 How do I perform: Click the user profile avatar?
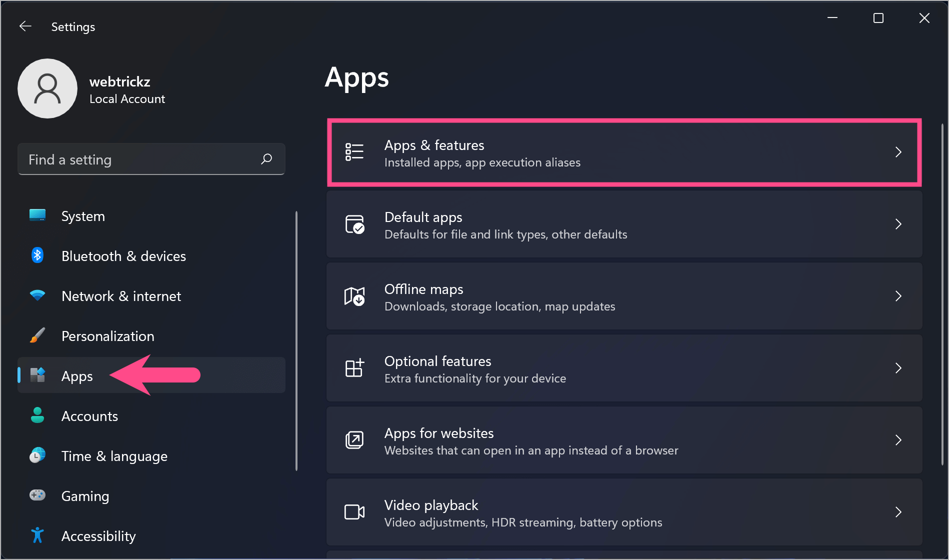(x=47, y=88)
